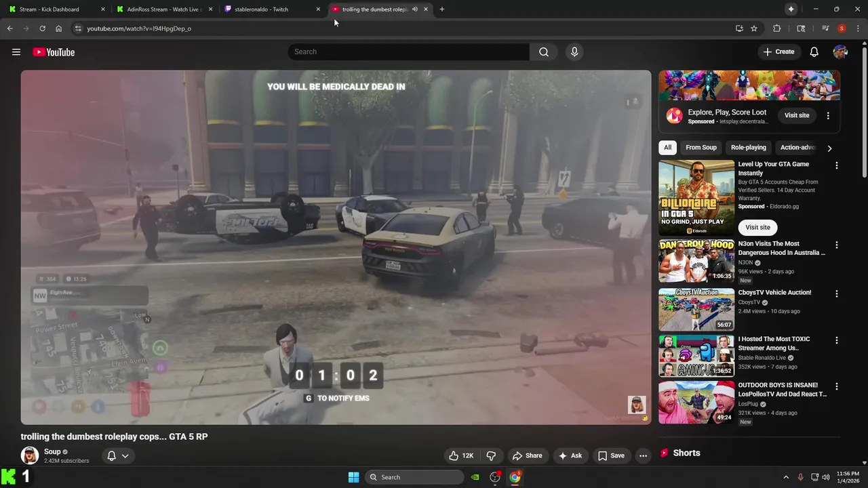This screenshot has width=868, height=488.
Task: Click the YouTube search input field
Action: click(x=408, y=52)
